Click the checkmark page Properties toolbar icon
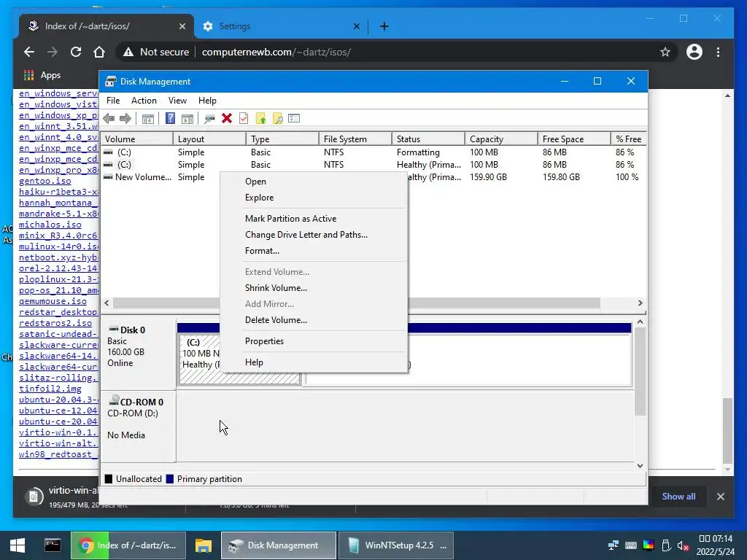 [x=244, y=119]
